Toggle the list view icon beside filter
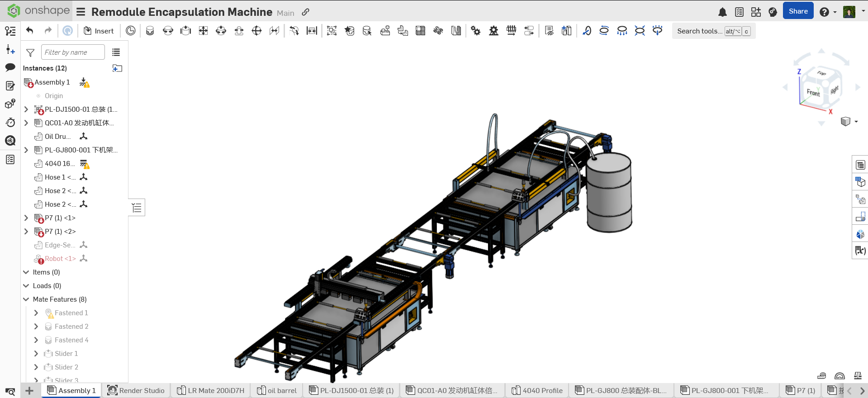This screenshot has width=868, height=398. (116, 52)
